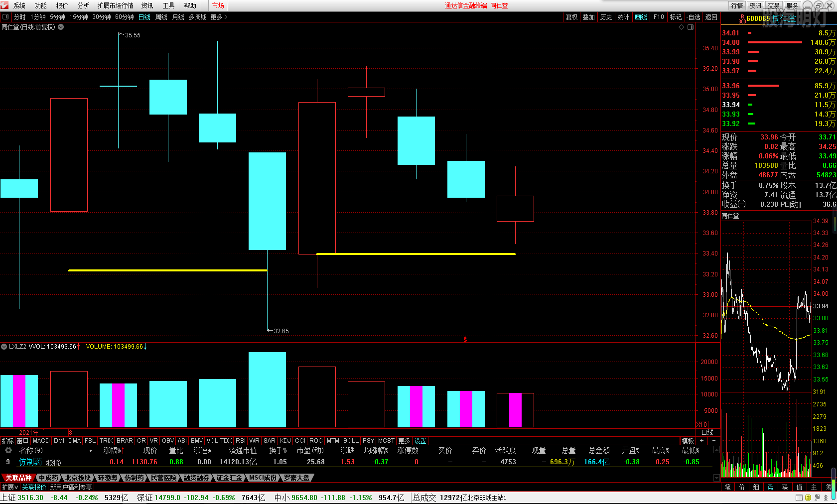837x504 pixels.
Task: Select the 势 trend panel tab
Action: [771, 487]
